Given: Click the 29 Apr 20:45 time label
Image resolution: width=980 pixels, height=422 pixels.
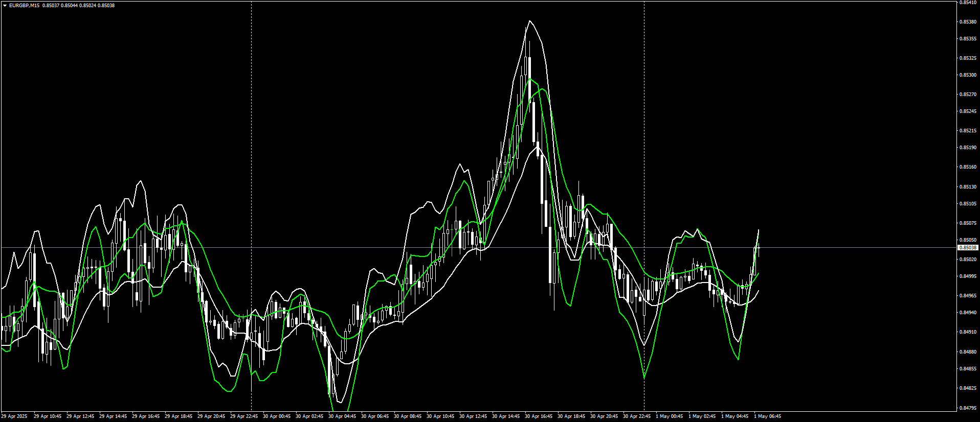Looking at the screenshot, I should (211, 416).
